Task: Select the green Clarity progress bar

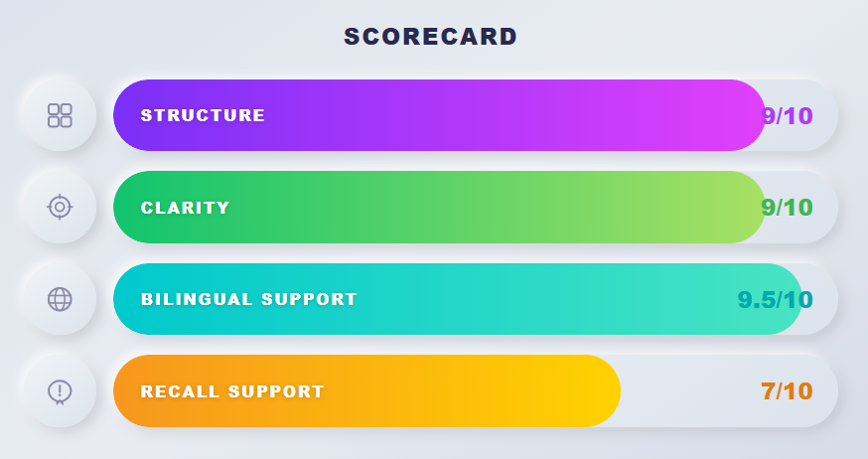Action: coord(440,207)
